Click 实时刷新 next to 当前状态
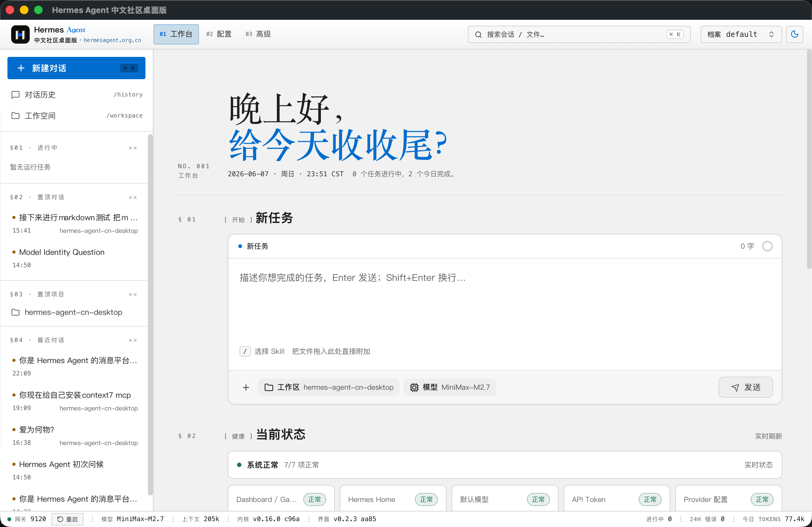 point(768,436)
